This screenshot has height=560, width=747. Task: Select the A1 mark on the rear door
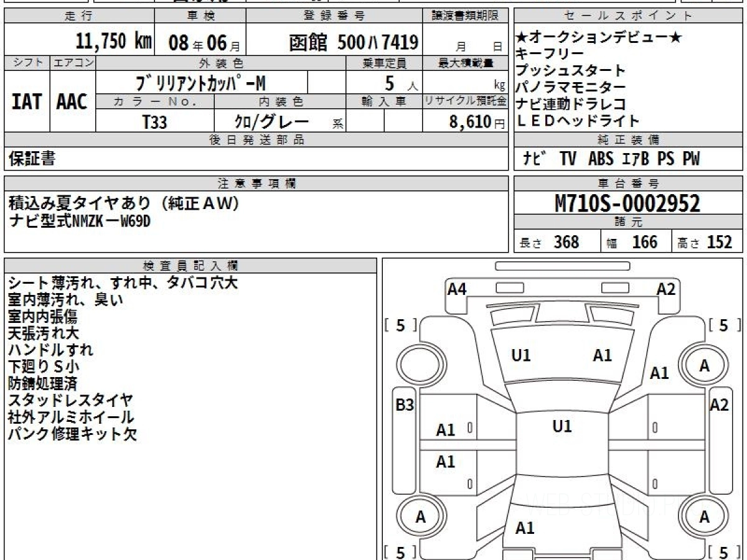445,462
